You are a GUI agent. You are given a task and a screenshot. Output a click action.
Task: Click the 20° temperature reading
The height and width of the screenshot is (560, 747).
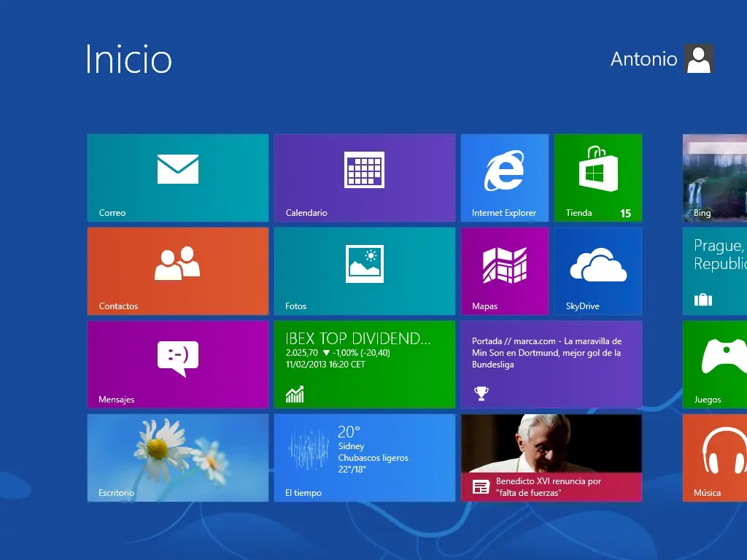[x=349, y=432]
